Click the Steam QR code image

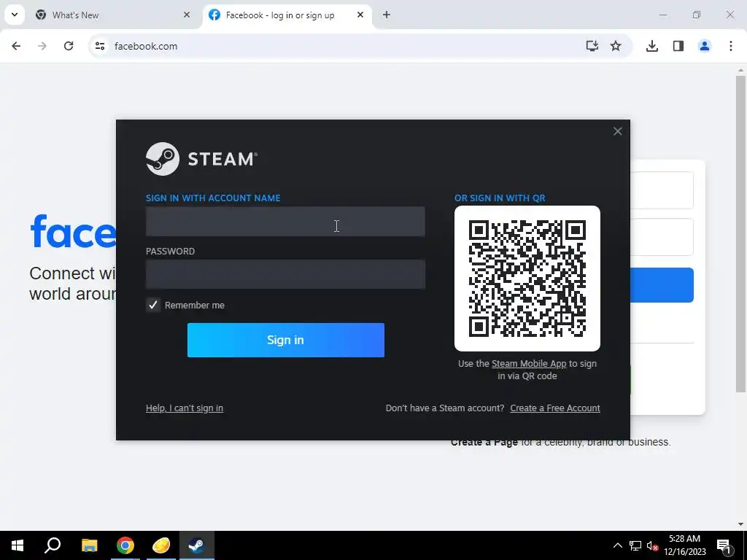[x=527, y=279]
